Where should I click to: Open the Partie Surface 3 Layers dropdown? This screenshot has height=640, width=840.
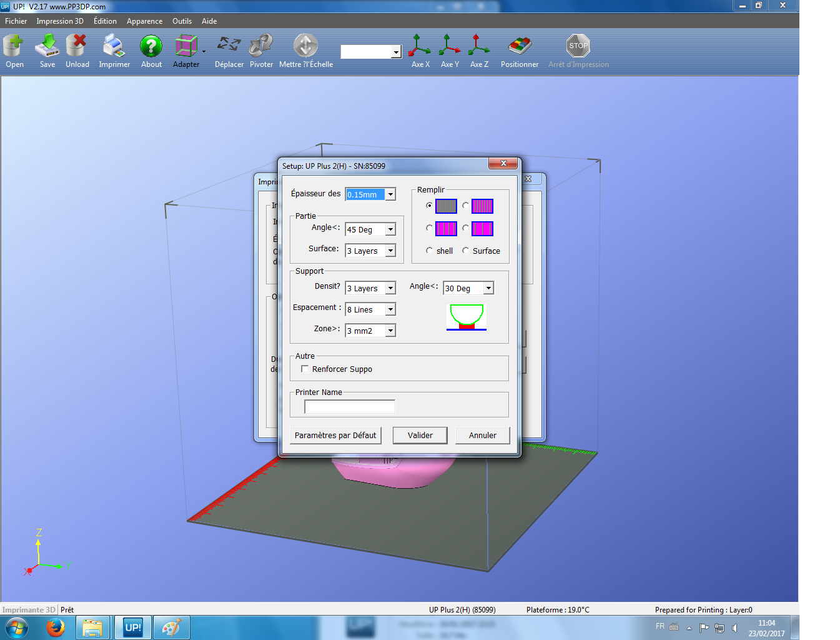click(x=390, y=251)
